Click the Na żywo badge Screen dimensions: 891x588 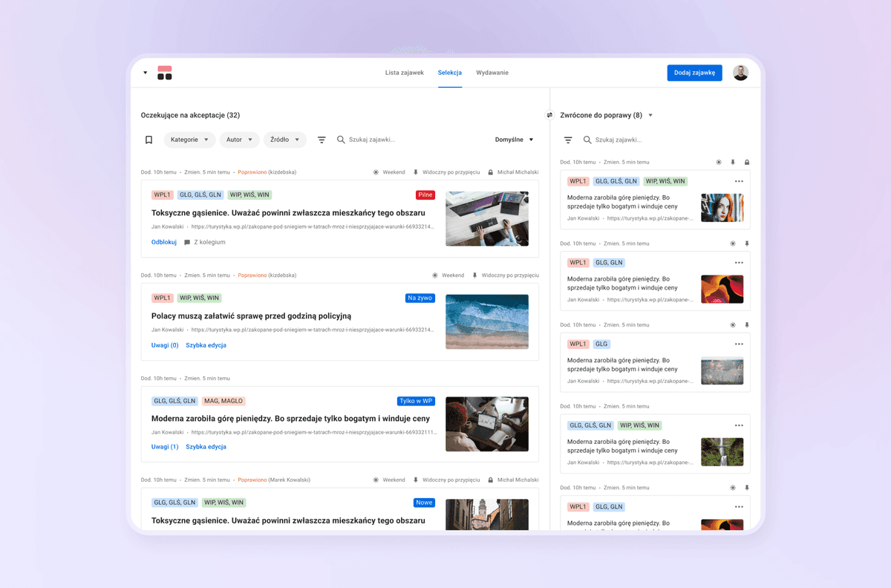(x=420, y=298)
